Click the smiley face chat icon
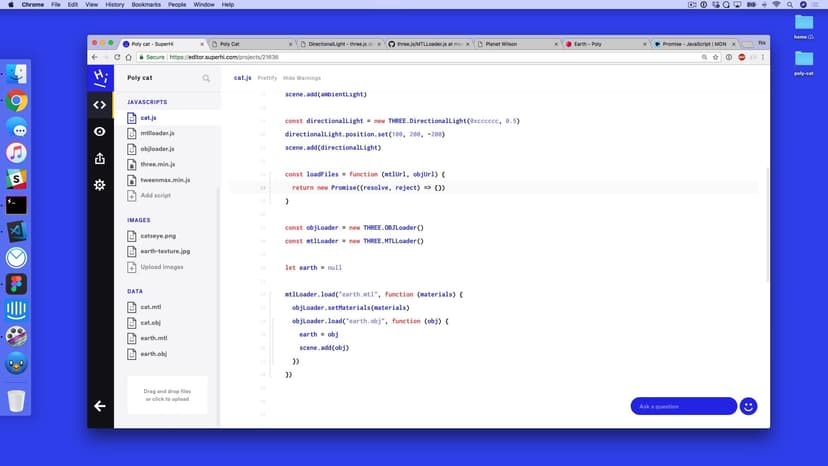 pos(748,406)
